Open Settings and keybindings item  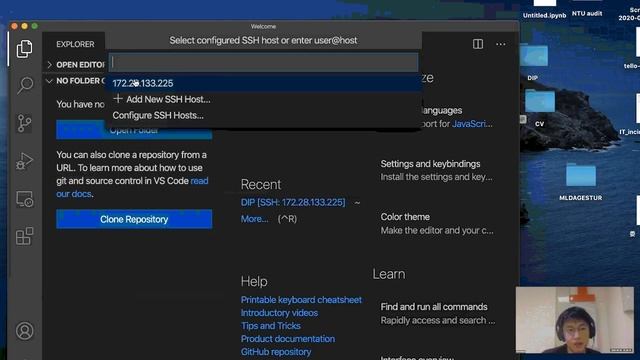tap(436, 170)
